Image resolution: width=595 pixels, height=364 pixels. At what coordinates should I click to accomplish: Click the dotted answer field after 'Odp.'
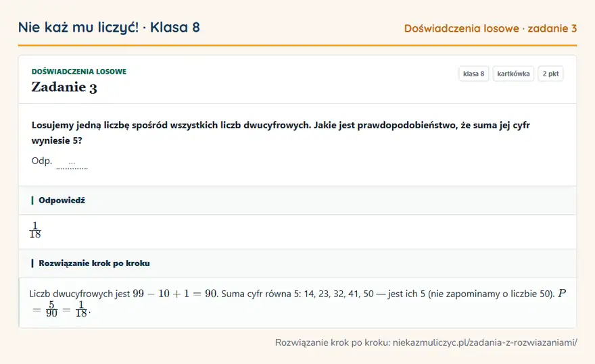click(x=72, y=163)
